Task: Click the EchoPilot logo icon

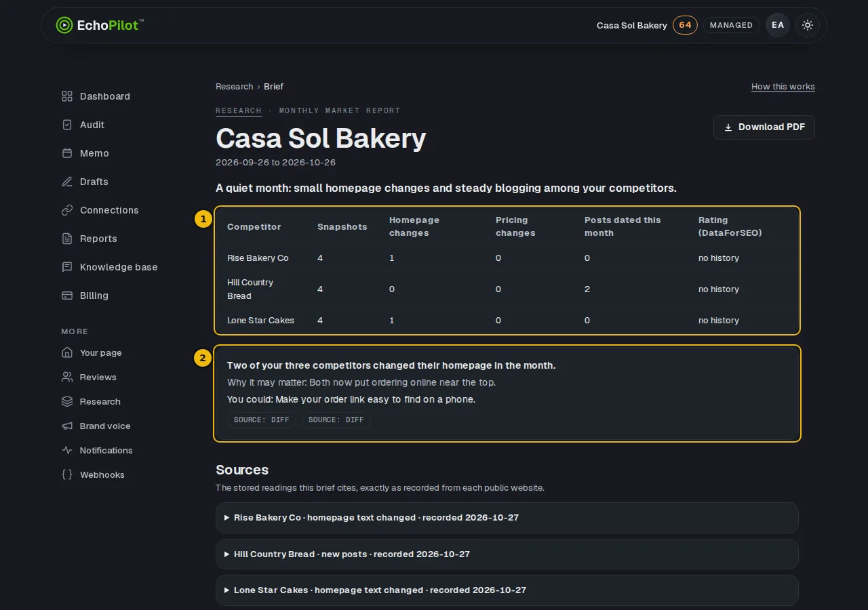Action: click(64, 25)
